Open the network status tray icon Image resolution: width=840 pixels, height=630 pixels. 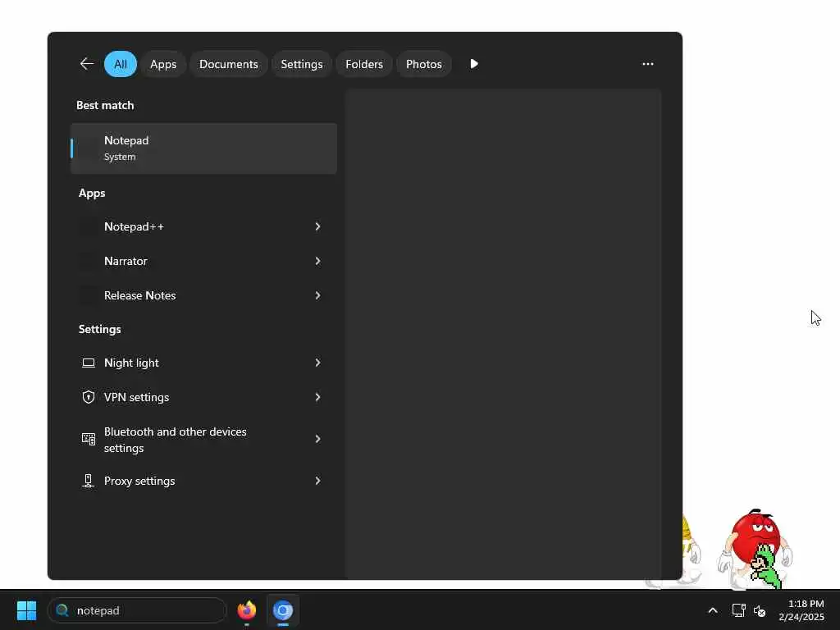point(738,610)
